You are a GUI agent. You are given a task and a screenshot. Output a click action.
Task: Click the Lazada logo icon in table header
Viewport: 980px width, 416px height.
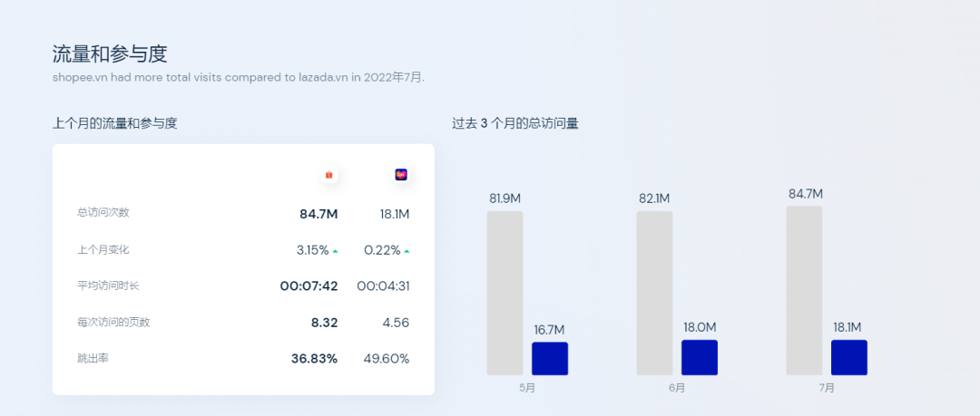[401, 175]
